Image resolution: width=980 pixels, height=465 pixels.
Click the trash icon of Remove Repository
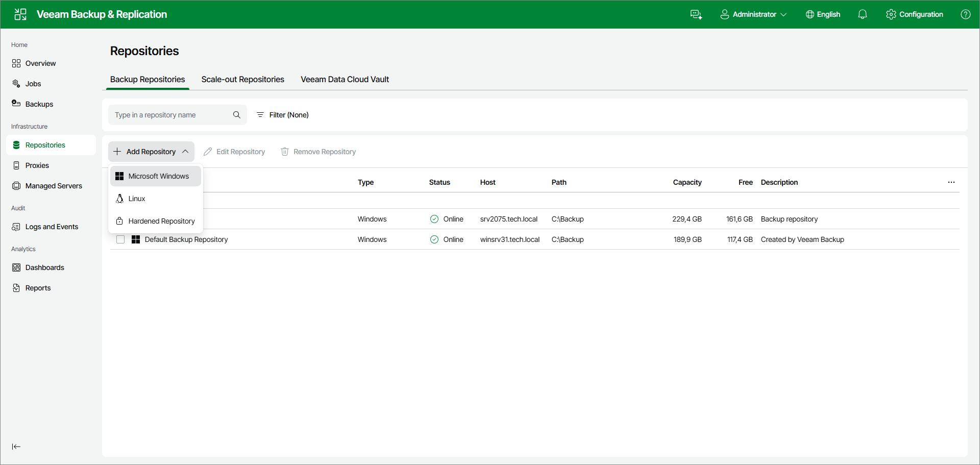[x=285, y=152]
